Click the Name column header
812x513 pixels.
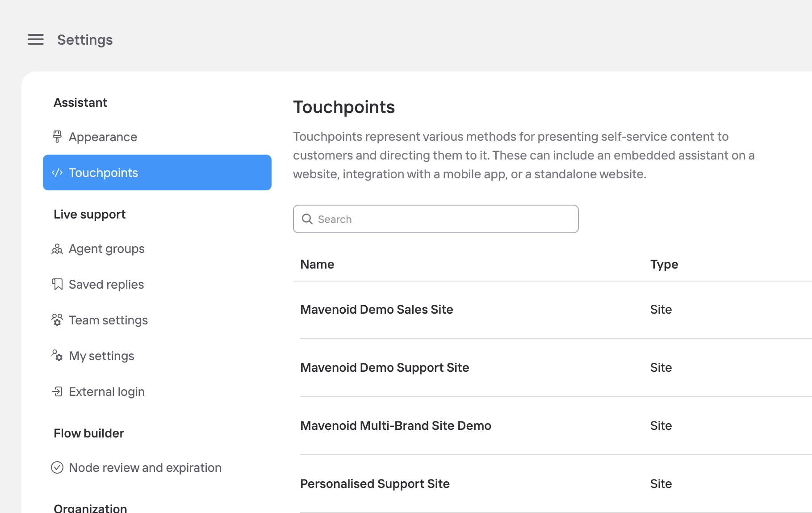[x=317, y=264]
